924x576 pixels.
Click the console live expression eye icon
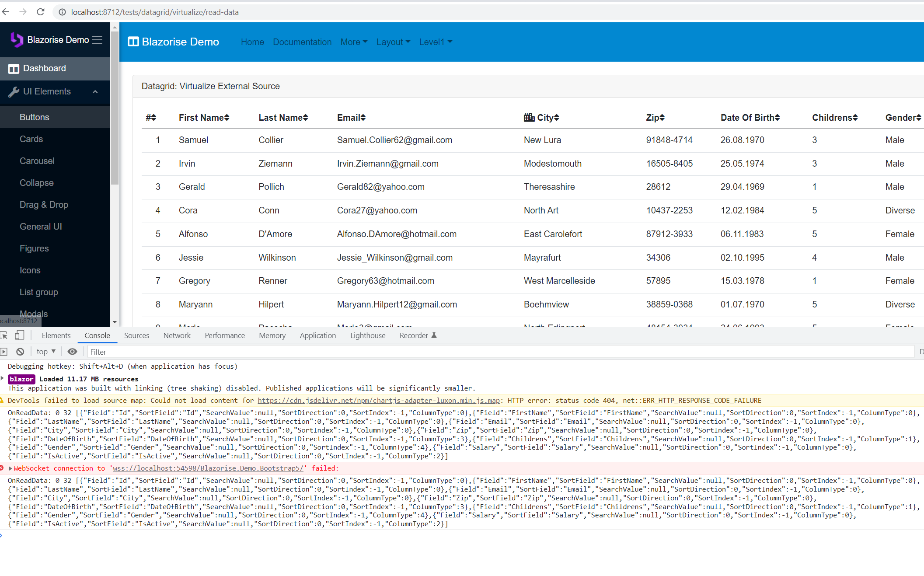[73, 352]
